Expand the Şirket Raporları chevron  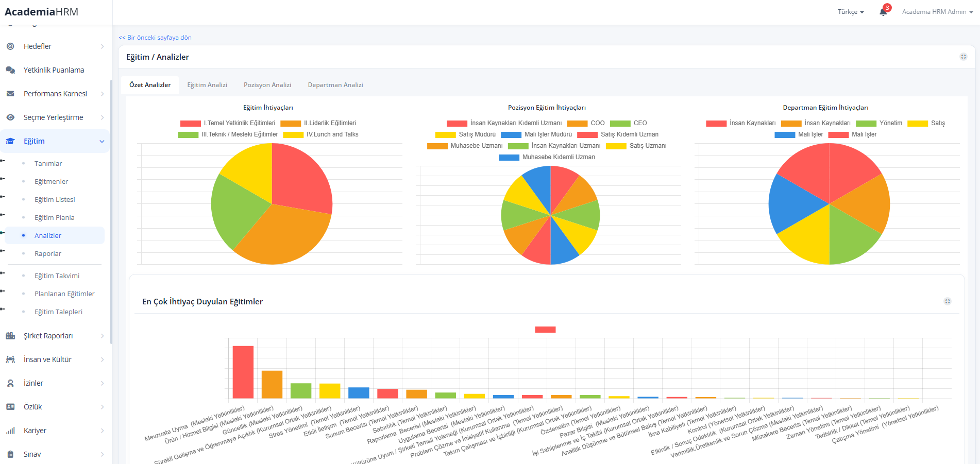click(102, 336)
